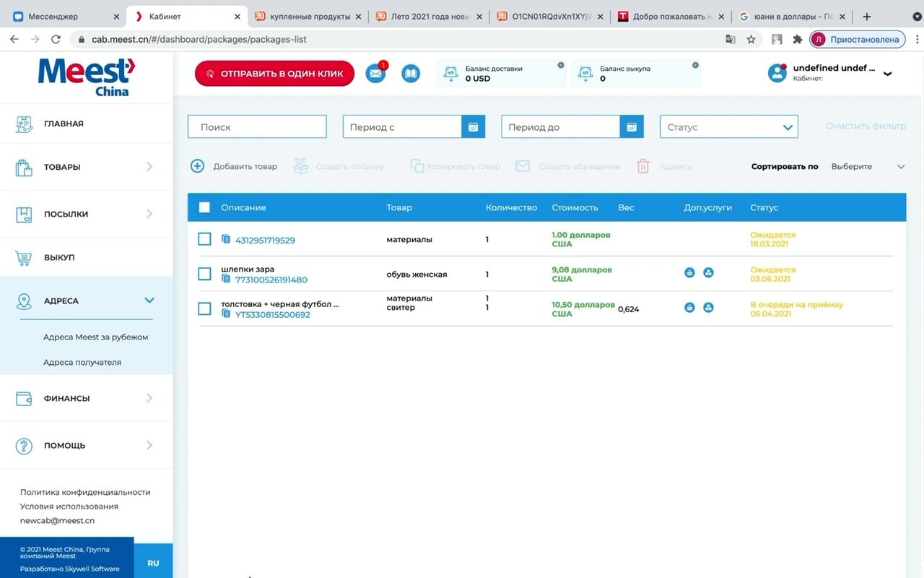Click second service icon in толстовка row
Screen dimensions: 924x578
708,307
